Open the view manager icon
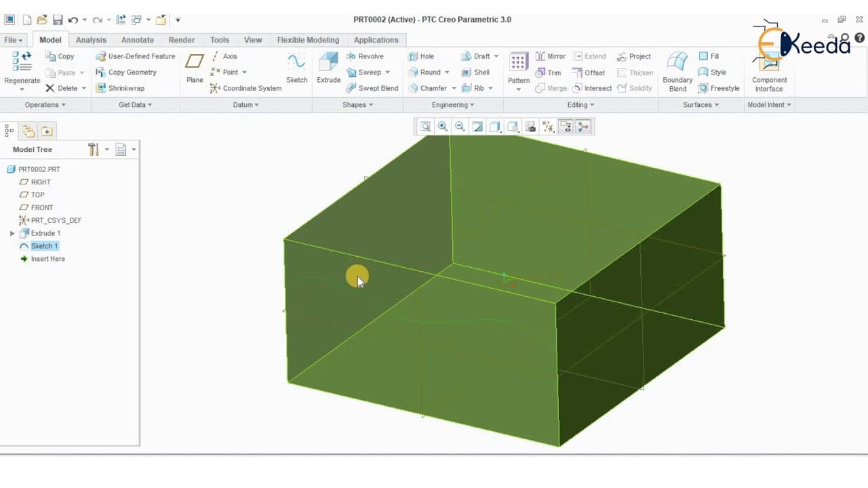 point(530,127)
